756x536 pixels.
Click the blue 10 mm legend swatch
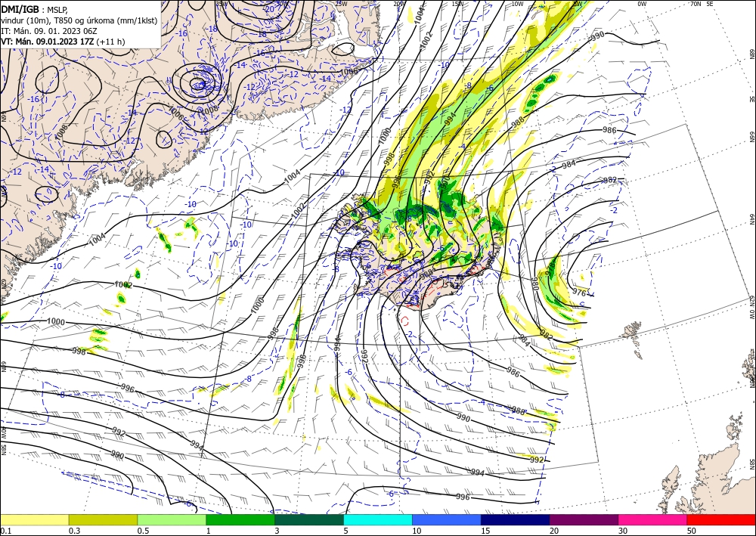pos(447,519)
